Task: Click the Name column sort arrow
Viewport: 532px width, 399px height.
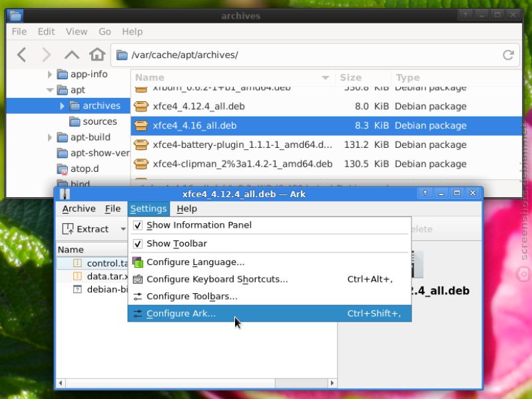Action: (325, 78)
